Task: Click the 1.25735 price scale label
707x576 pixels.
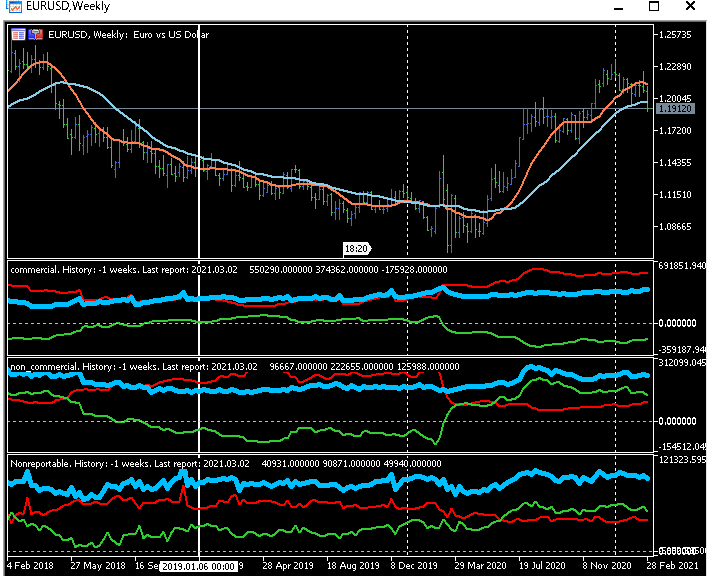Action: [675, 35]
